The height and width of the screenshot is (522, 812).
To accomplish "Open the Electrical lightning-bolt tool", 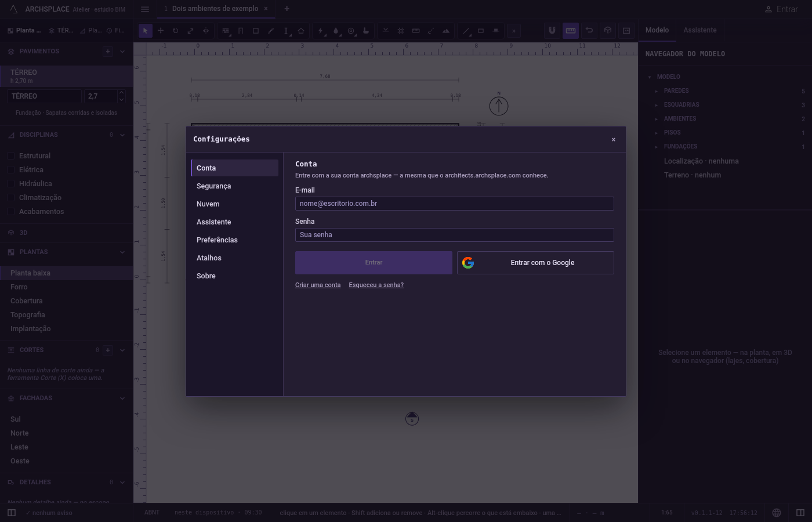I will coord(321,31).
